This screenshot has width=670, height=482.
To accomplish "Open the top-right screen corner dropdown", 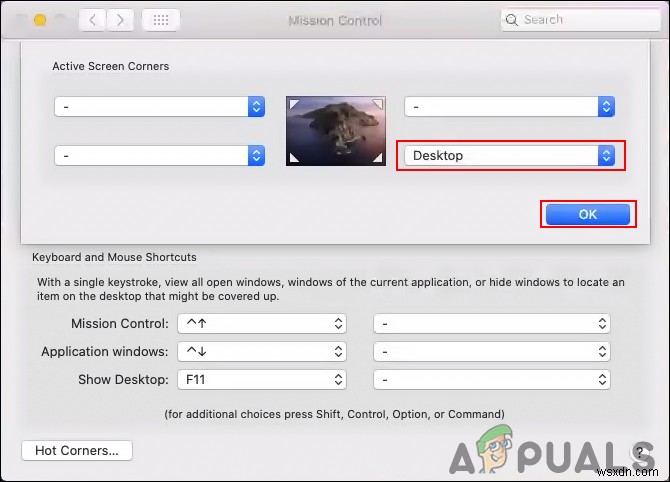I will (509, 106).
